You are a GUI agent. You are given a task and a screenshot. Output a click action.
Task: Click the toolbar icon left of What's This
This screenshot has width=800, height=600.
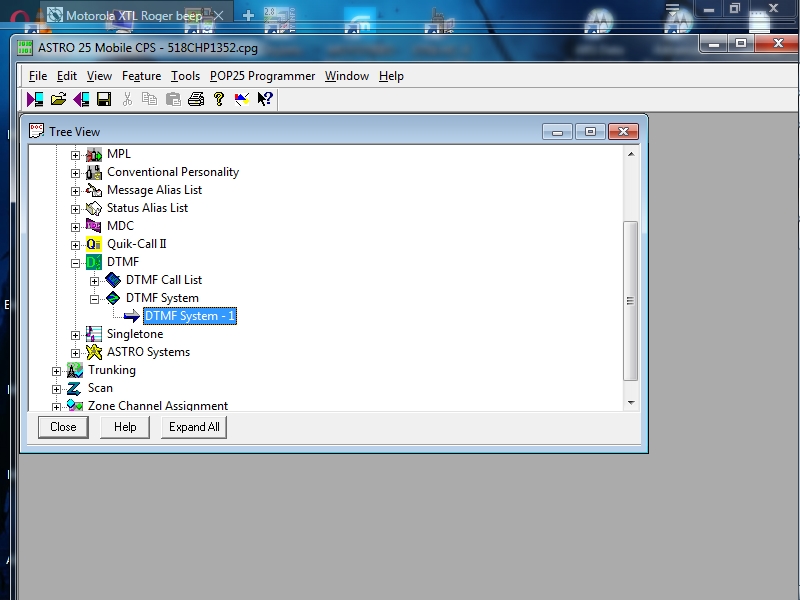click(242, 99)
